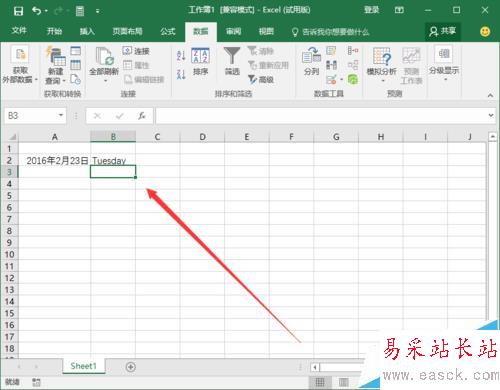Click the horizontal scrollbar left arrow
Screen dimensions: 500x390
pos(315,367)
